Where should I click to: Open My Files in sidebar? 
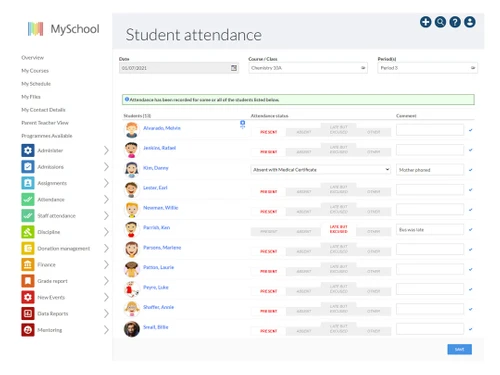point(31,97)
